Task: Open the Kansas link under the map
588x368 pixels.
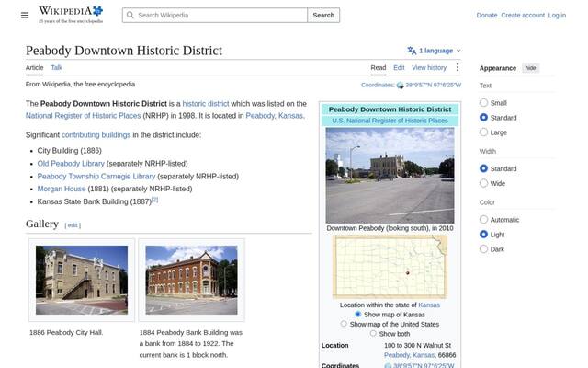Action: (x=429, y=305)
